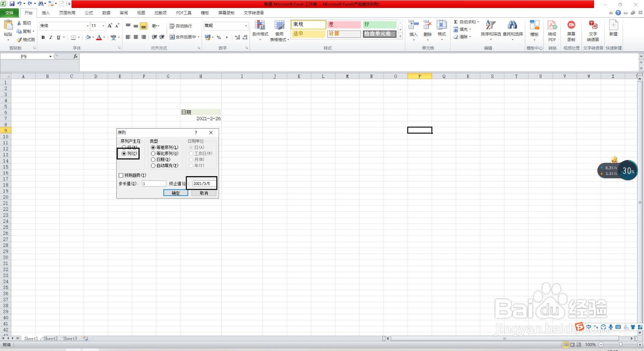Open the 文件 tab
The width and height of the screenshot is (644, 351).
9,13
